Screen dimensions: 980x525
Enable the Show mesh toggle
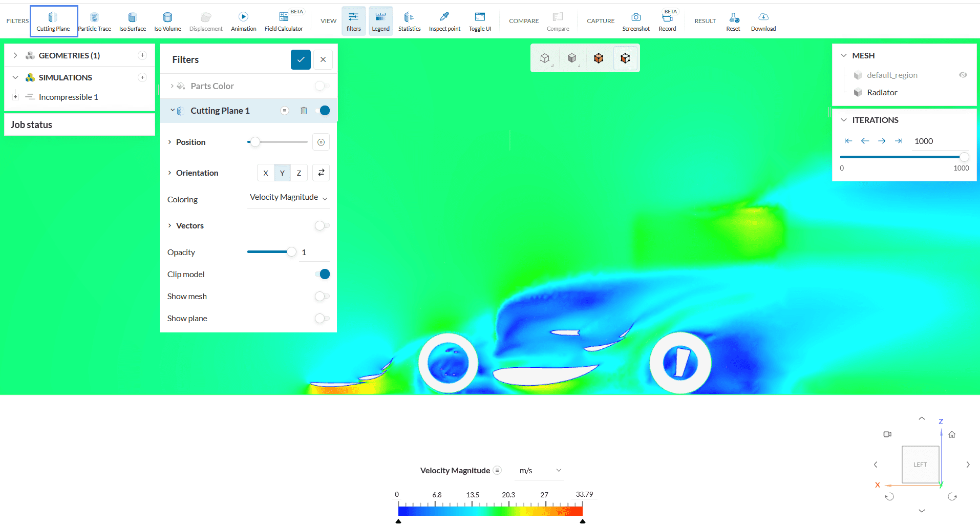coord(322,297)
